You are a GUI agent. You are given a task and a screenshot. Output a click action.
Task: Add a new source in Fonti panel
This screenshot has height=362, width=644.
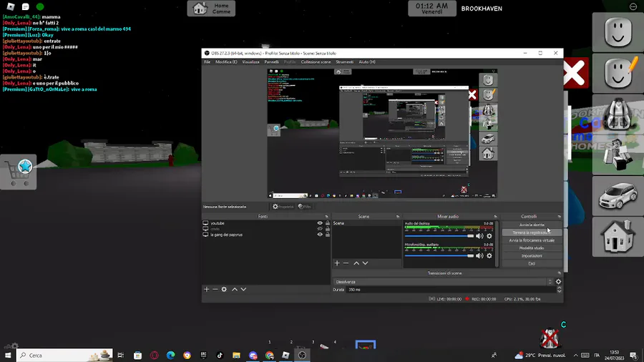[x=207, y=289]
